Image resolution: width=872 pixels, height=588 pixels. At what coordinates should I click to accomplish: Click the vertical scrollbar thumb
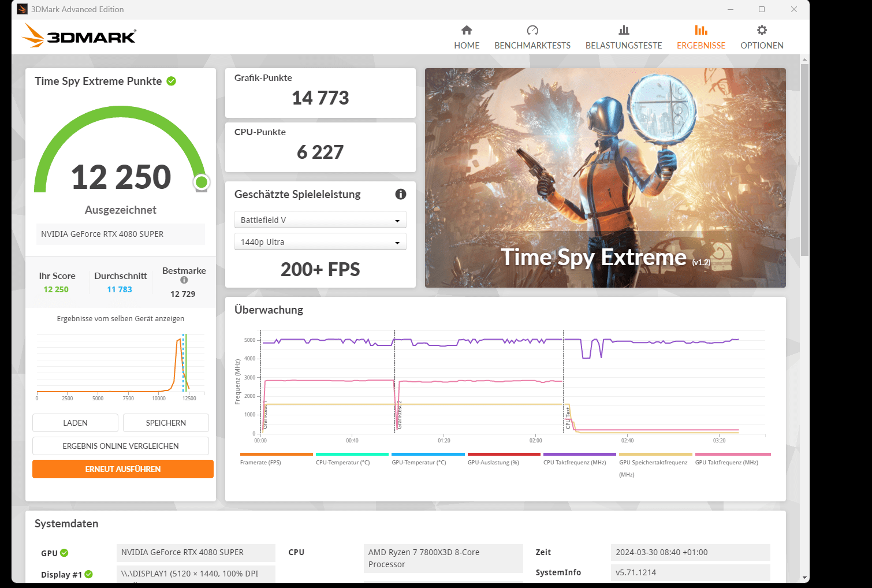[804, 160]
